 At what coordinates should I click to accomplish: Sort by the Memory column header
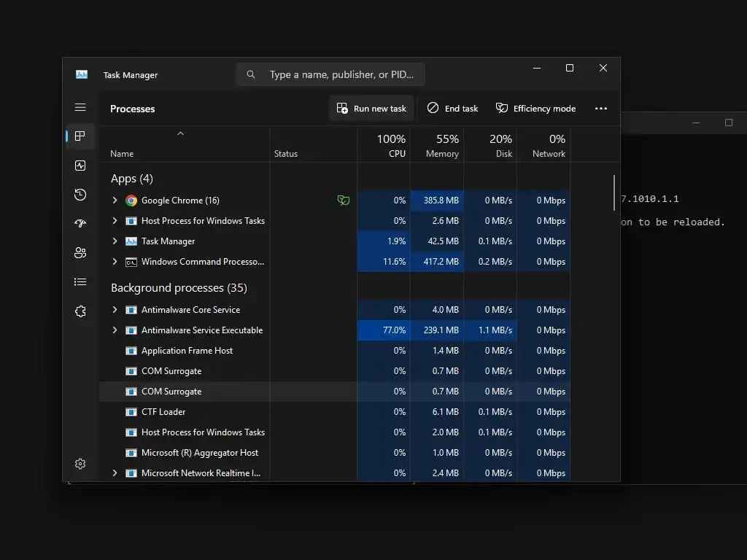[437, 145]
